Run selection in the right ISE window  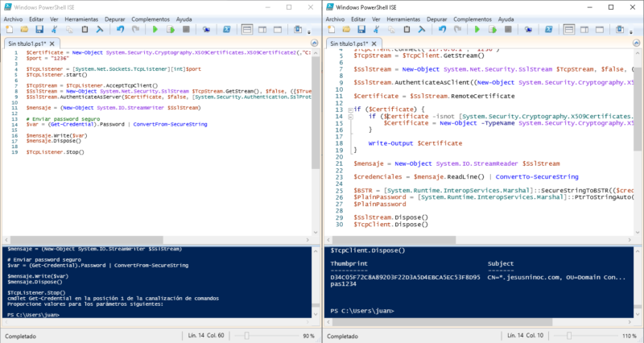click(x=492, y=30)
